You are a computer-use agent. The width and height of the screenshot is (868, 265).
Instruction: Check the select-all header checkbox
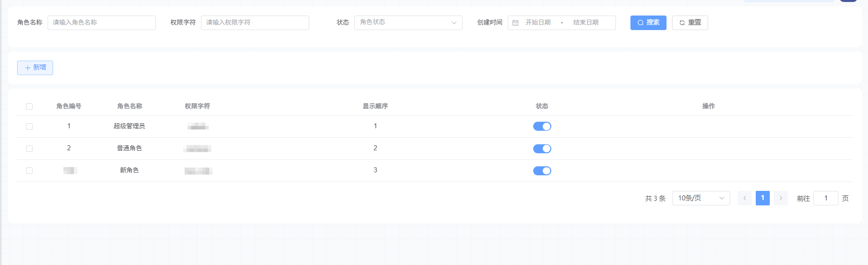[x=29, y=106]
